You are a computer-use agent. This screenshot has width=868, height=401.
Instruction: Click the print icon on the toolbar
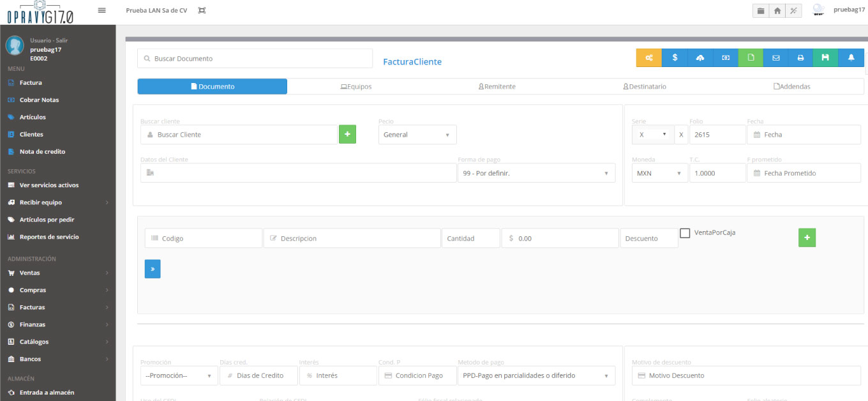(x=800, y=57)
